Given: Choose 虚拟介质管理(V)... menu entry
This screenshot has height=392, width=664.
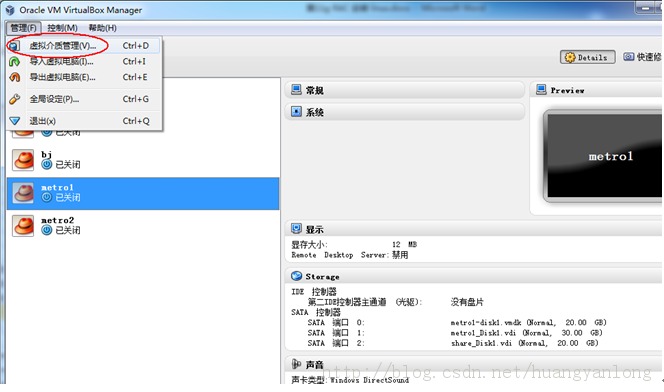Looking at the screenshot, I should coord(84,46).
